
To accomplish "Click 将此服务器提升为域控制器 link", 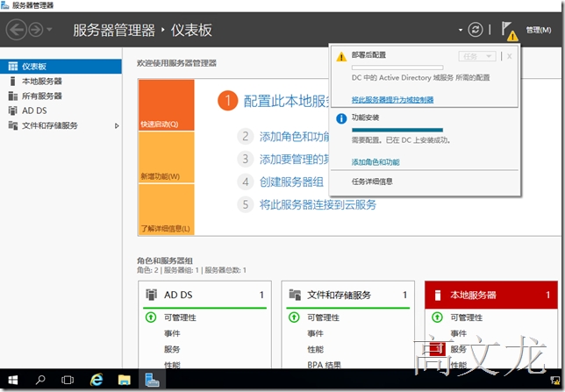I will tap(392, 100).
